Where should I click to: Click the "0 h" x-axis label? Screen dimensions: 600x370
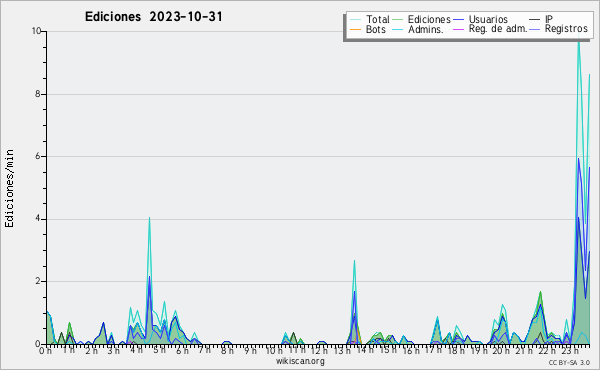[45, 350]
